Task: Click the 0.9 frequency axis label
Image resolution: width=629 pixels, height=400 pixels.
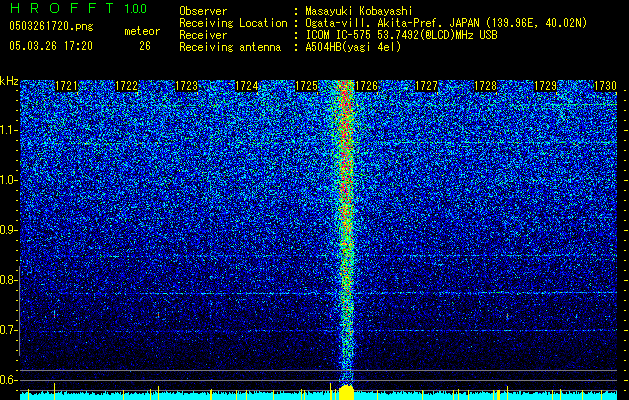Action: click(8, 230)
